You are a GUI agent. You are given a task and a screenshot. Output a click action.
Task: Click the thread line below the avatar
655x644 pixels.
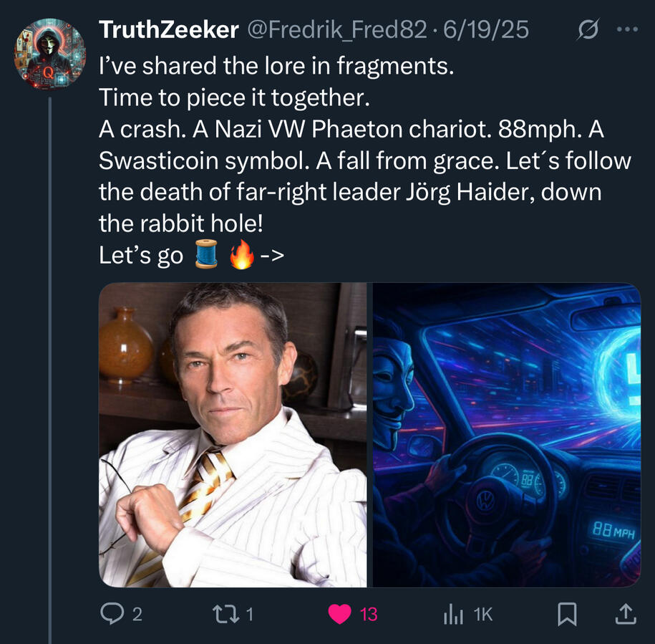(x=50, y=358)
